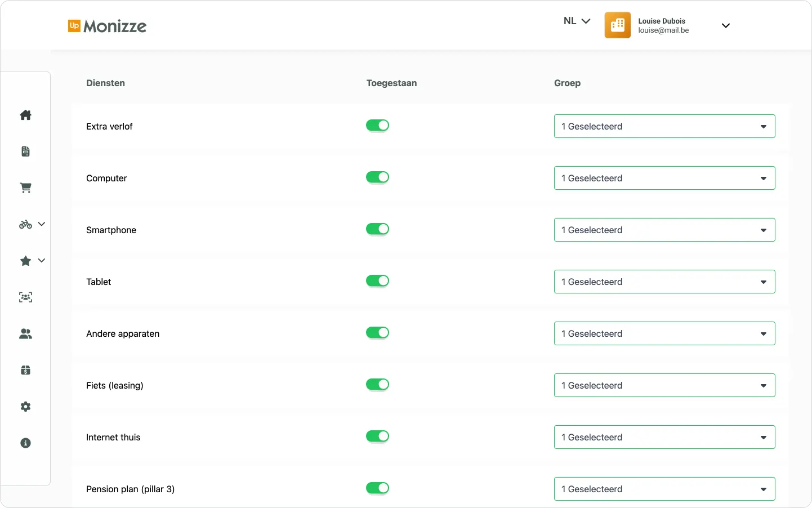Screen dimensions: 812x508
Task: Open the NL language selector
Action: pos(576,21)
